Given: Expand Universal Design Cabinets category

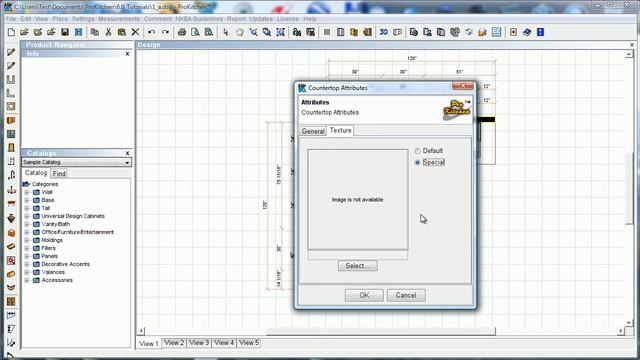Looking at the screenshot, I should pos(27,216).
